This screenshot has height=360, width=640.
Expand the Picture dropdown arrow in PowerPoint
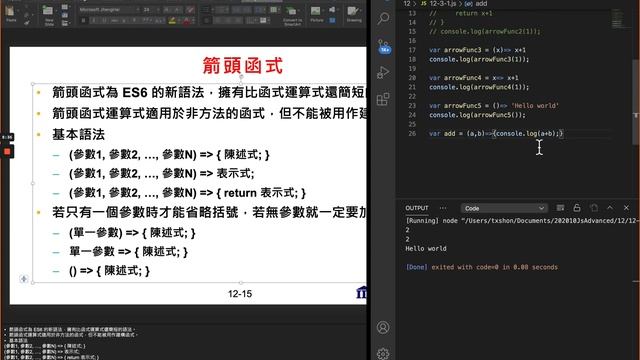[x=324, y=9]
